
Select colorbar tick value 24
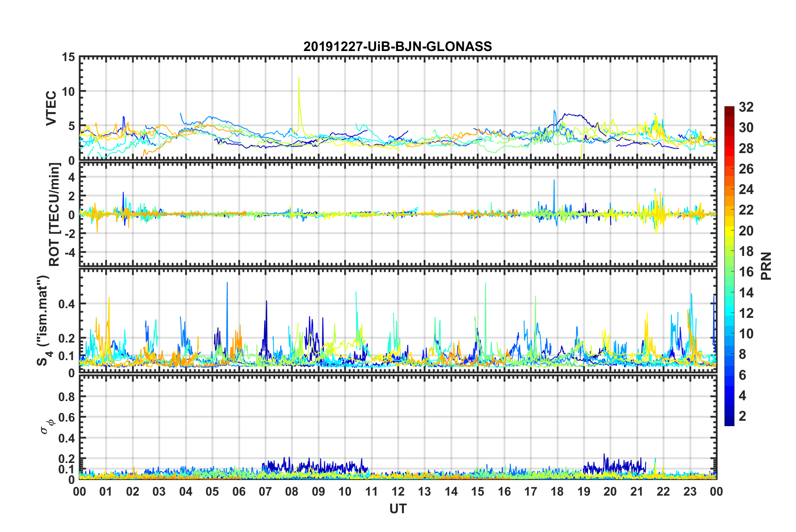(746, 189)
